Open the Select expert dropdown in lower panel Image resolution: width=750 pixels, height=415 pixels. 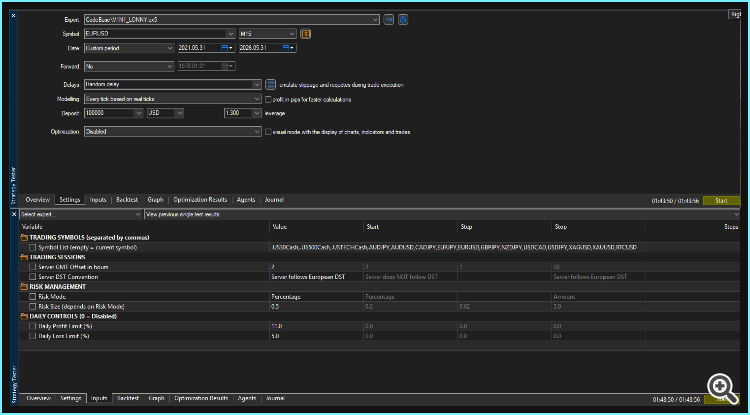pos(81,215)
